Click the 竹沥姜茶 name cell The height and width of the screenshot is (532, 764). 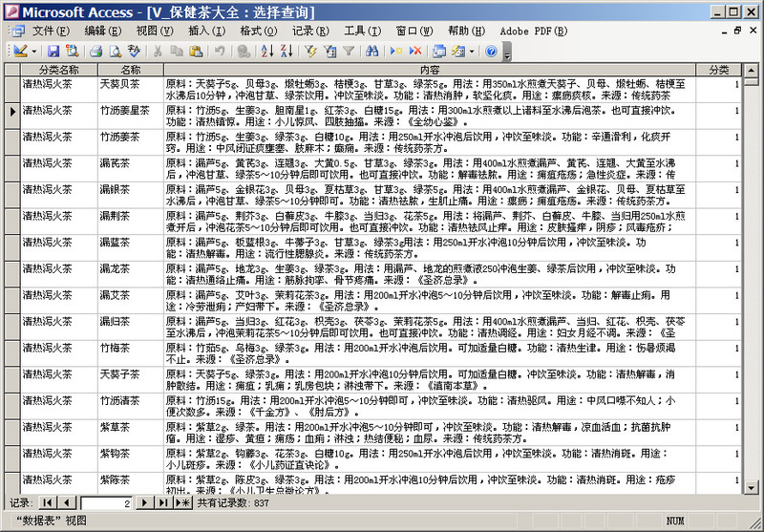click(x=131, y=141)
